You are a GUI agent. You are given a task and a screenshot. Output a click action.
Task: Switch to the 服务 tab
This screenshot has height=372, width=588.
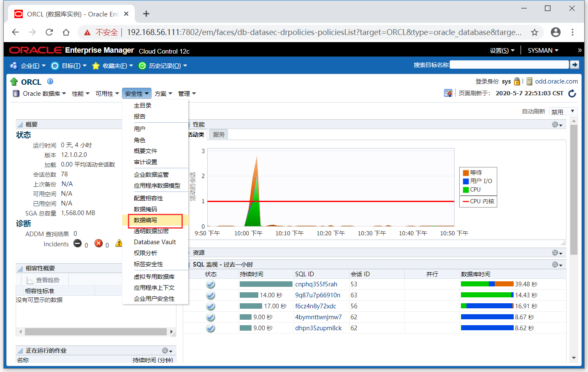click(x=219, y=135)
